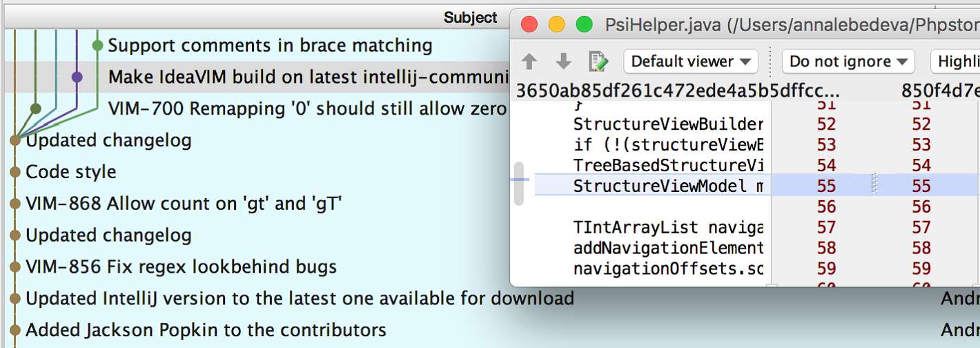
Task: Select "Added Jackson Popkin to the contributors" commit
Action: point(206,330)
